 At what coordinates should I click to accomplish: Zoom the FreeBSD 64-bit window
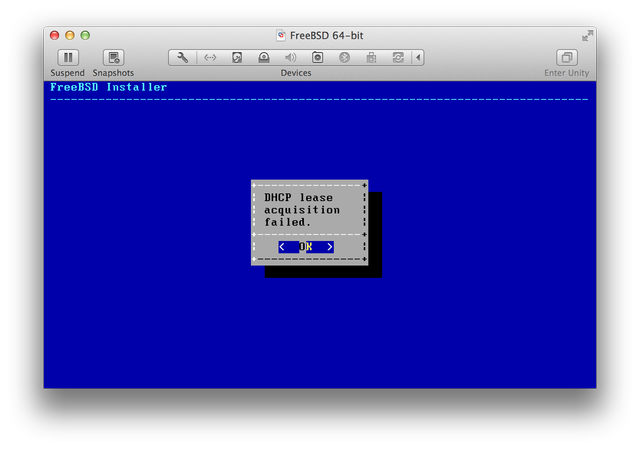click(x=85, y=36)
